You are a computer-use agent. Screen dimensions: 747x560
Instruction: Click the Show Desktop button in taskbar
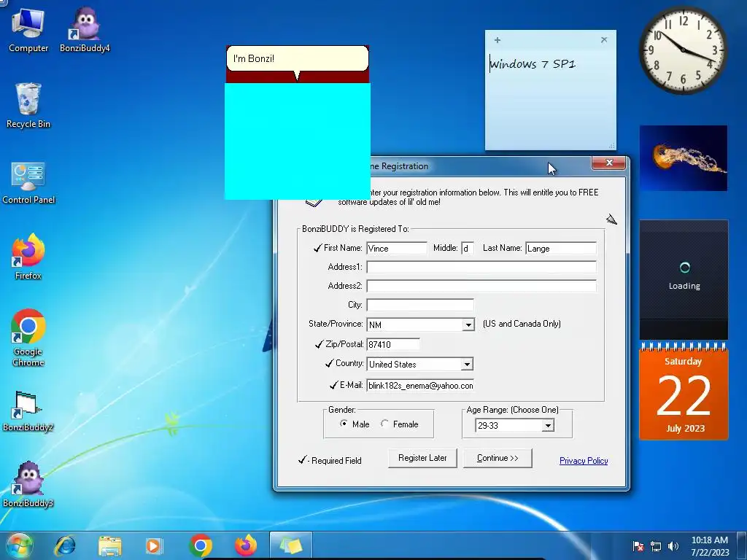(742, 546)
